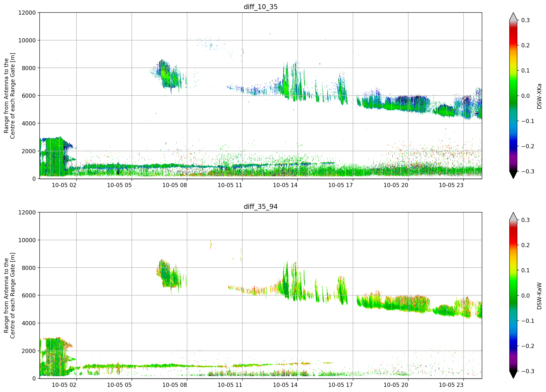Click lower black extend arrow on DSW-KaW colorbar
This screenshot has width=546, height=392.
(x=513, y=374)
